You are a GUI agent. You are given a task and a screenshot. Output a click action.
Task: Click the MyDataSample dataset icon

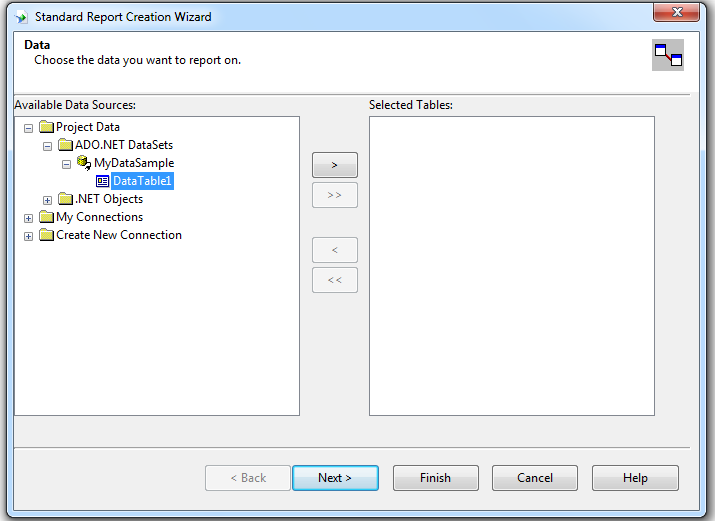[x=84, y=163]
